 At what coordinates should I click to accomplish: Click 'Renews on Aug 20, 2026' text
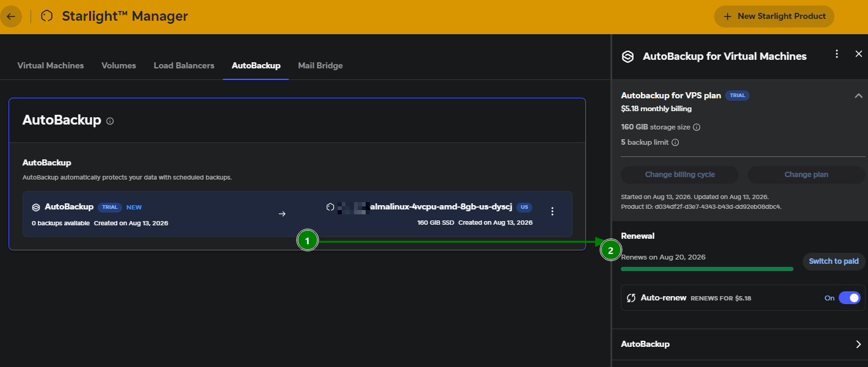663,257
